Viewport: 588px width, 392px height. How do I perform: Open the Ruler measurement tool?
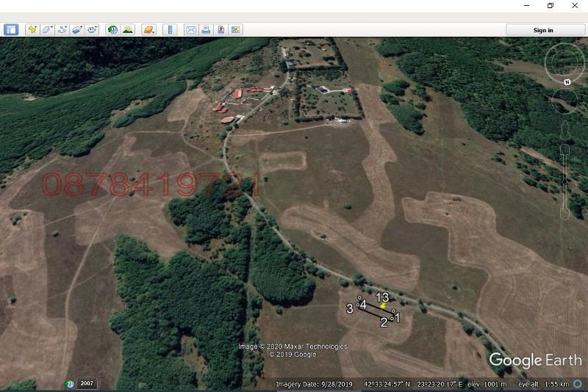coord(170,30)
